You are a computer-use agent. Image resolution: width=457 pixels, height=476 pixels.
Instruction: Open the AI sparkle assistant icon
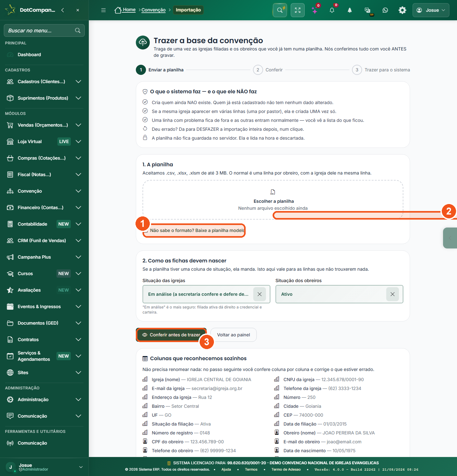coord(315,10)
